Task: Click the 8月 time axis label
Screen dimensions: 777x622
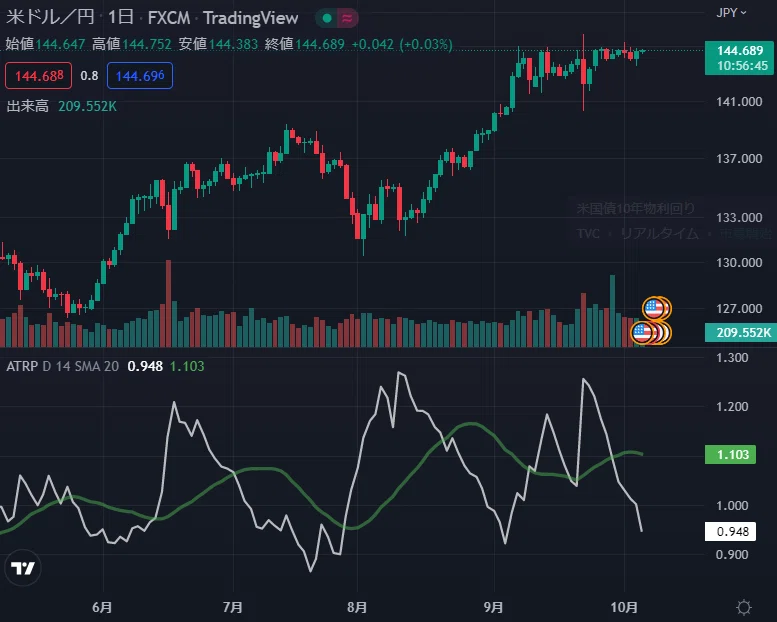Action: (x=357, y=607)
